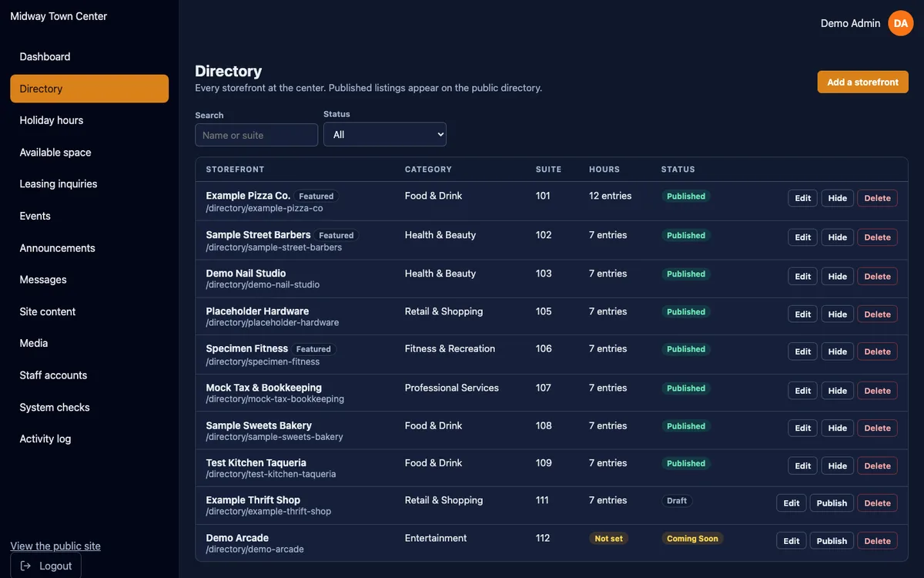Image resolution: width=924 pixels, height=578 pixels.
Task: Click Professional Services category cell
Action: pos(452,388)
